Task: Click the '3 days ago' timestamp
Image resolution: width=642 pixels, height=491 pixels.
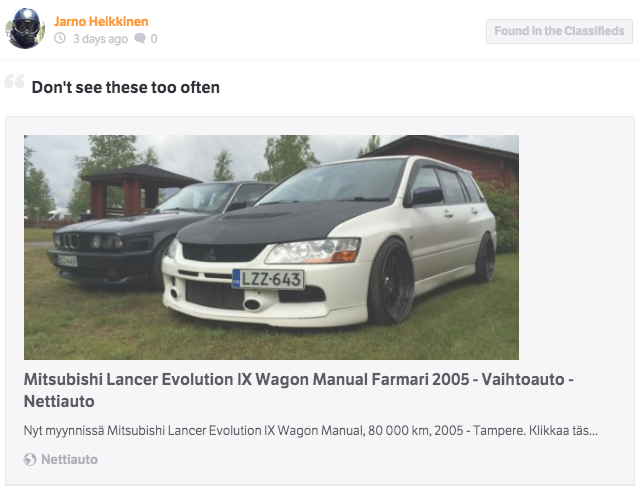Action: pos(100,39)
